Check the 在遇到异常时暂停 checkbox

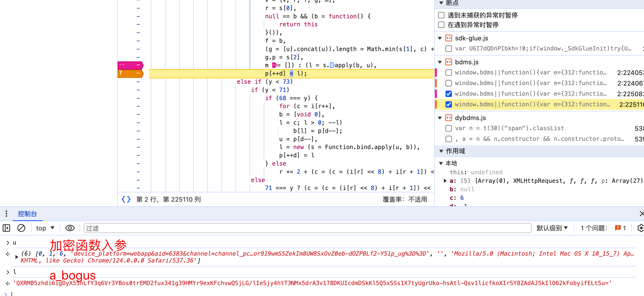[441, 25]
